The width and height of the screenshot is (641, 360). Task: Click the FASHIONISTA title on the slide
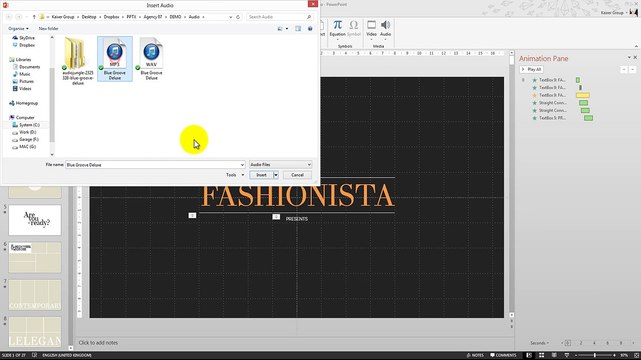(x=297, y=195)
